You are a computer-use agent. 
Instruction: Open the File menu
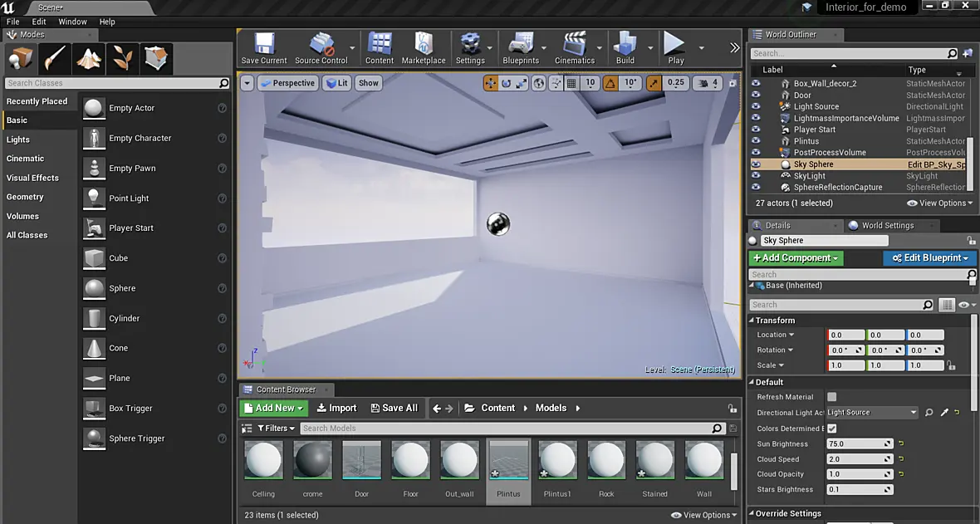click(x=13, y=22)
